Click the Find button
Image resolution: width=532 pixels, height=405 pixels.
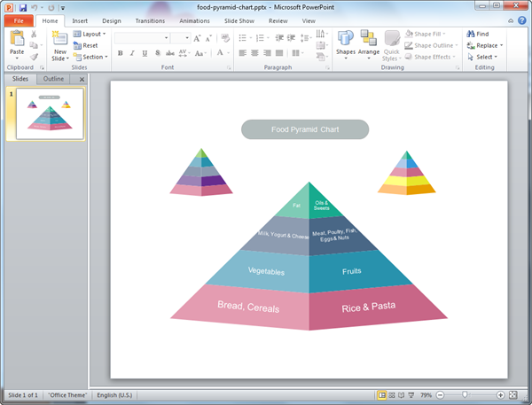(x=478, y=34)
